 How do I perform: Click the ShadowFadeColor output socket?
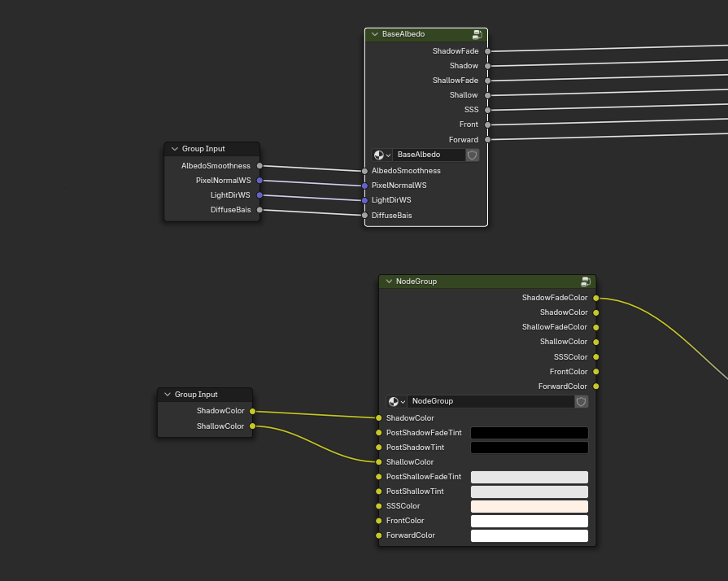click(x=596, y=298)
